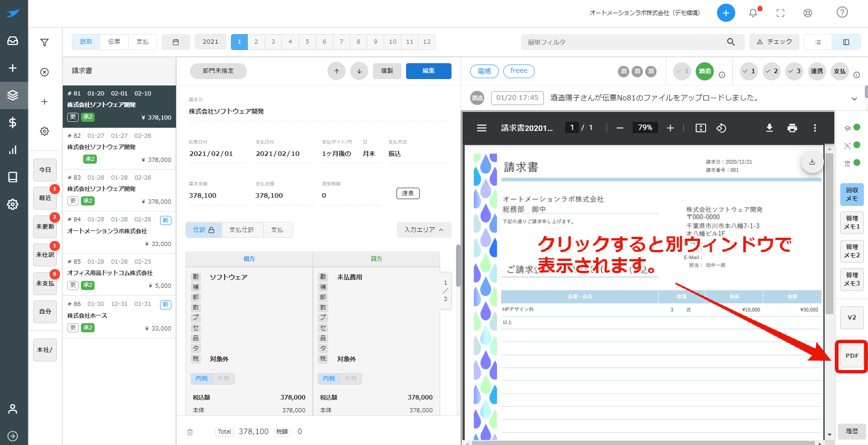Click the 電帳 button
Viewport: 868px width, 445px height.
click(484, 71)
